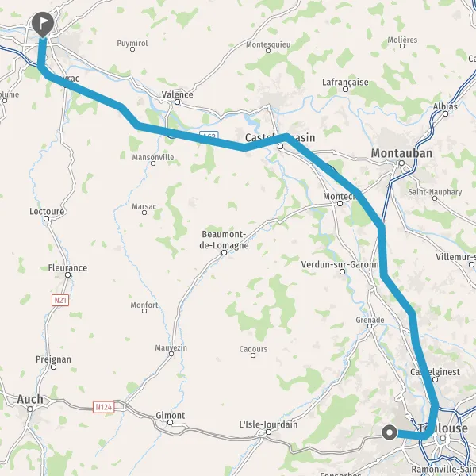Click the Fleurance town label
The image size is (476, 476).
click(x=67, y=268)
